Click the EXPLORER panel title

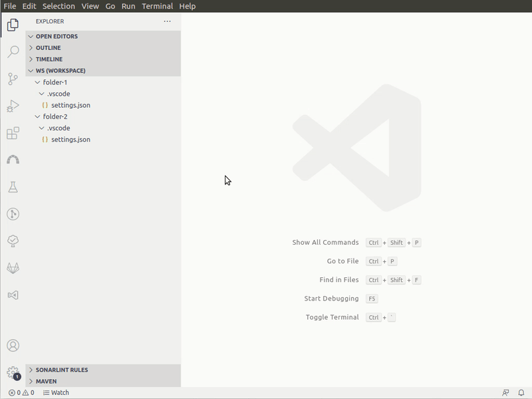tap(50, 21)
